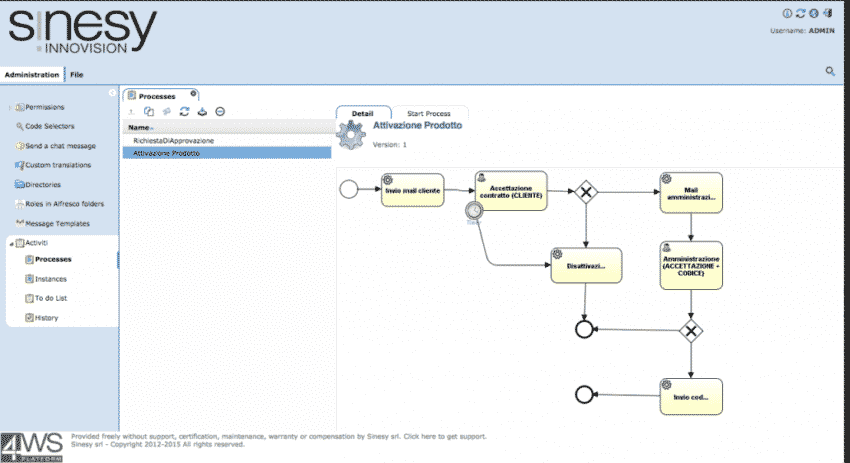Open the File menu

(77, 75)
